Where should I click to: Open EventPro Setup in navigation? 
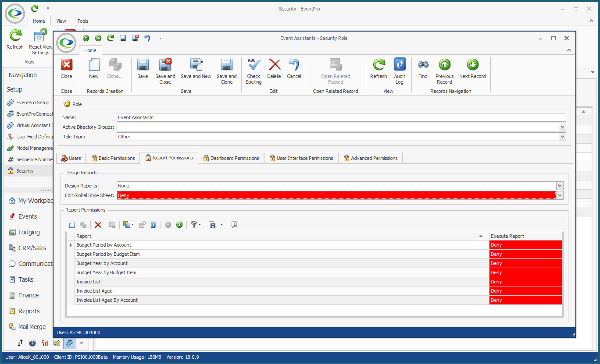tap(29, 102)
